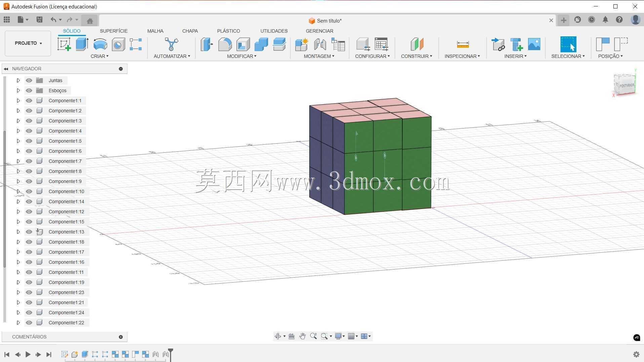Click the Insert fastener icon

516,44
